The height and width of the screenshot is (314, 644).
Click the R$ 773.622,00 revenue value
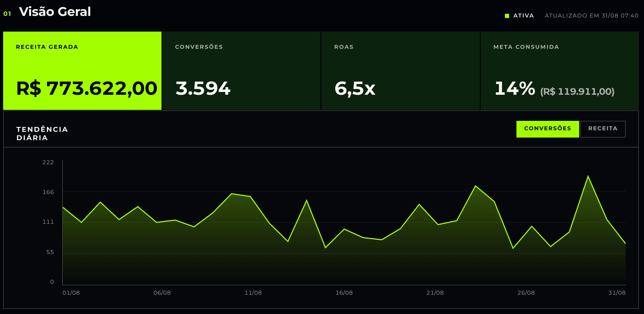87,88
